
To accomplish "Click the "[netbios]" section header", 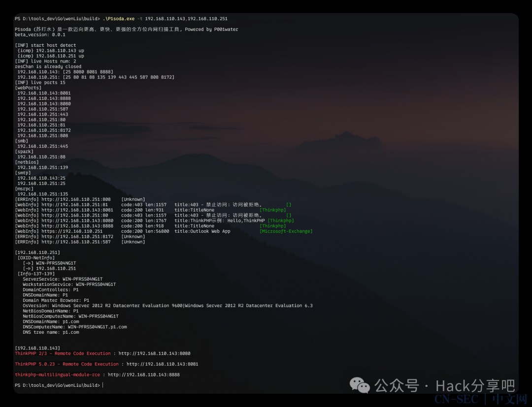I will [x=27, y=162].
